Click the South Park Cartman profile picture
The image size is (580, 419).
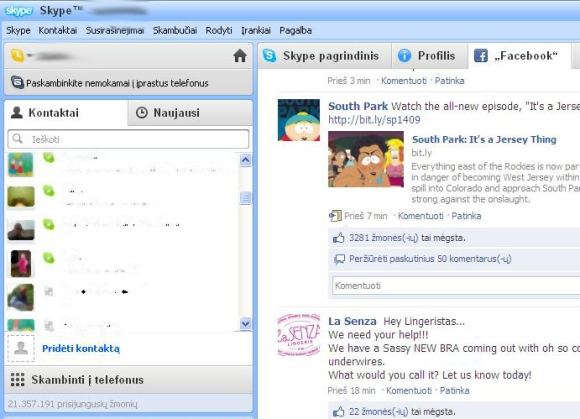pos(299,120)
